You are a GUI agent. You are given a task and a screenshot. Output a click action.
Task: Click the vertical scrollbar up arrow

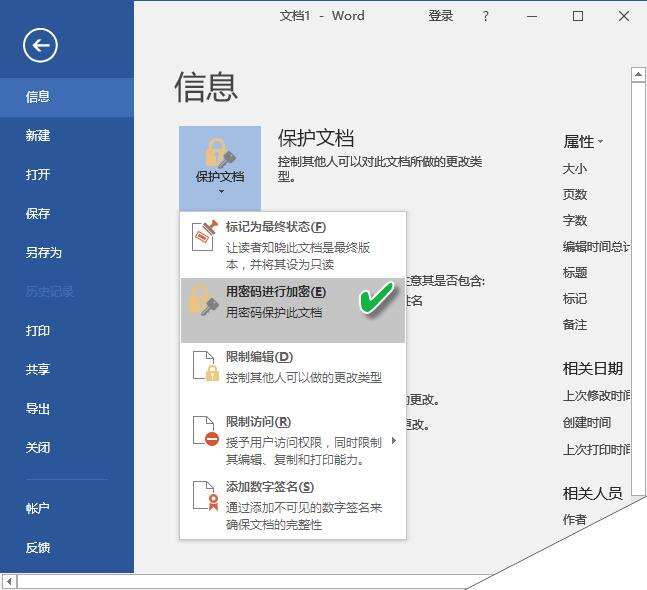point(638,75)
